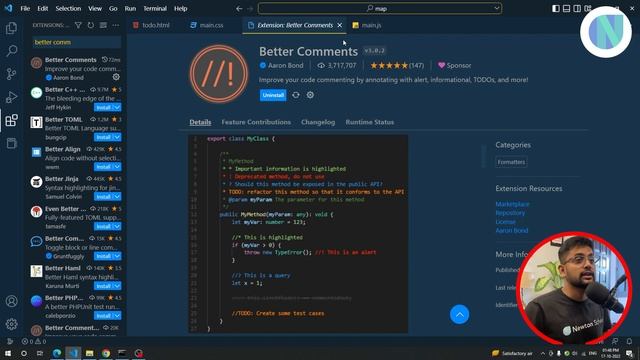Expand the command center search dropdown arrow
Screen dimensions: 640x360
(496, 8)
